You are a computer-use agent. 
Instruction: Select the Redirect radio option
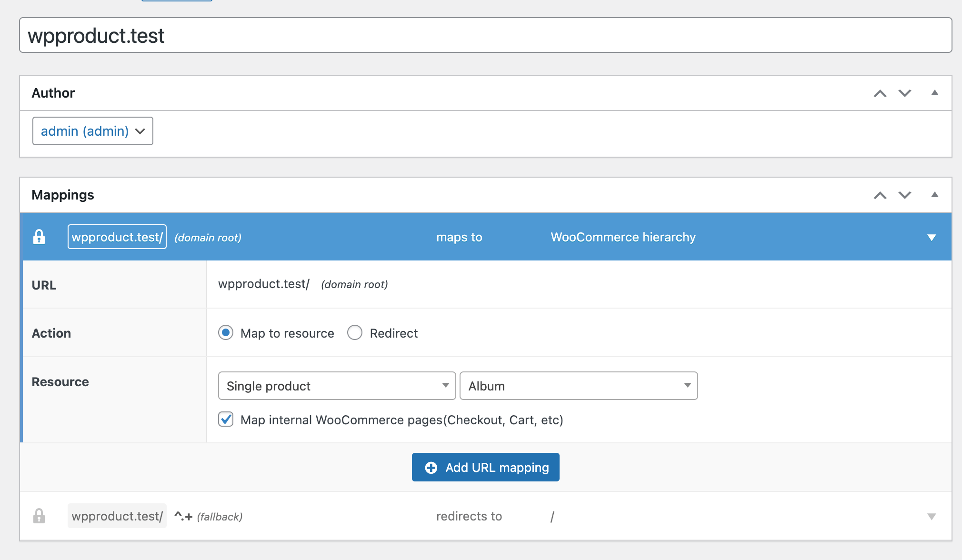tap(355, 332)
